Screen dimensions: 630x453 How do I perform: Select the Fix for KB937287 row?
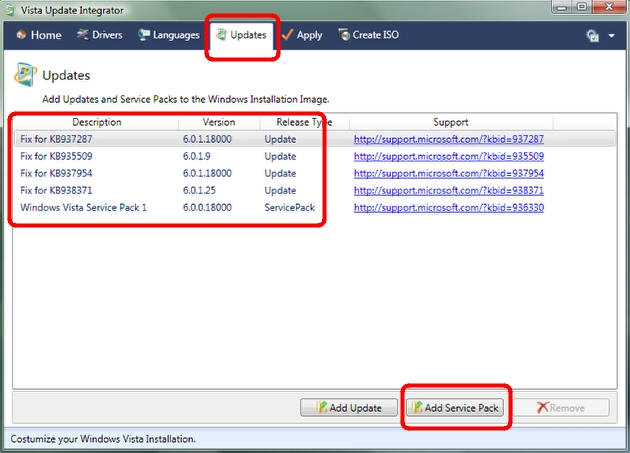(x=315, y=139)
